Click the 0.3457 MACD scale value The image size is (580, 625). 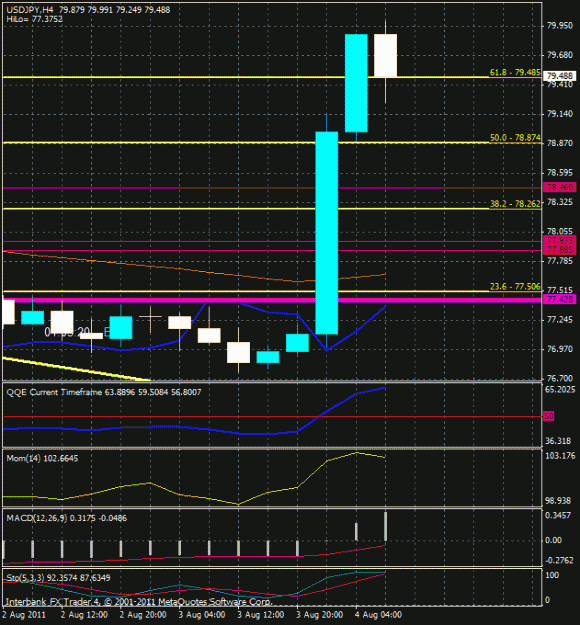(x=558, y=515)
